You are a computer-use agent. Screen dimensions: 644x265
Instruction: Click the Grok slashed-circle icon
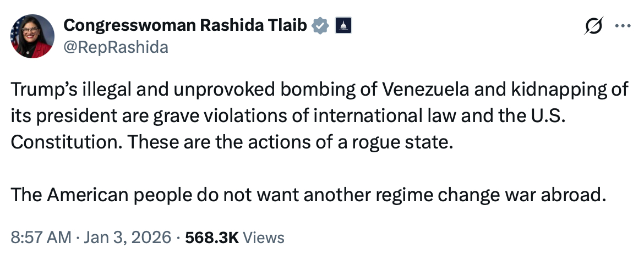596,26
